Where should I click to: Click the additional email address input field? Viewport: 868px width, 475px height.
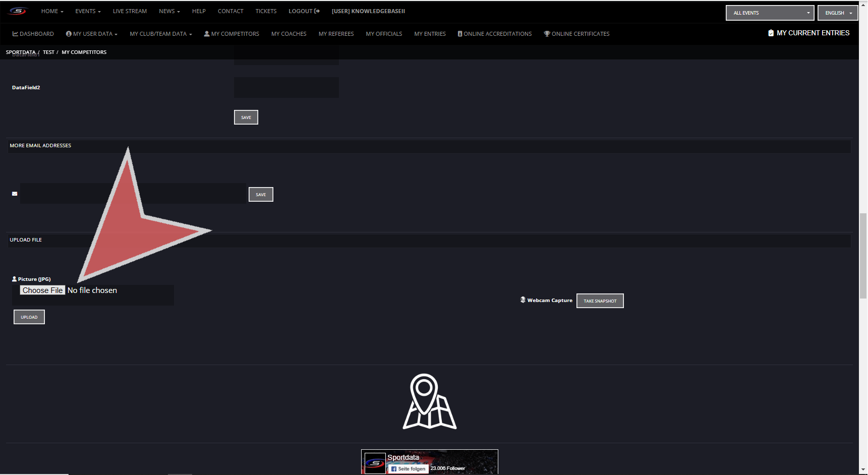133,194
